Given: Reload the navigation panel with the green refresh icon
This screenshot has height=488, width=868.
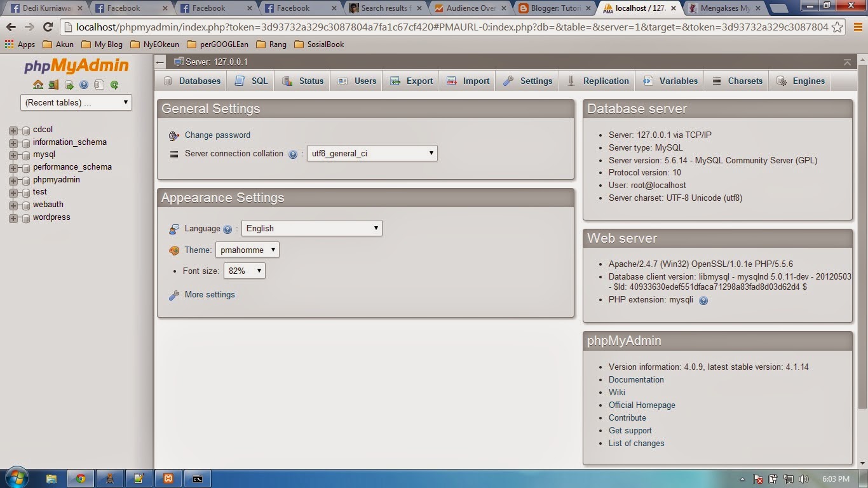Looking at the screenshot, I should pos(114,84).
